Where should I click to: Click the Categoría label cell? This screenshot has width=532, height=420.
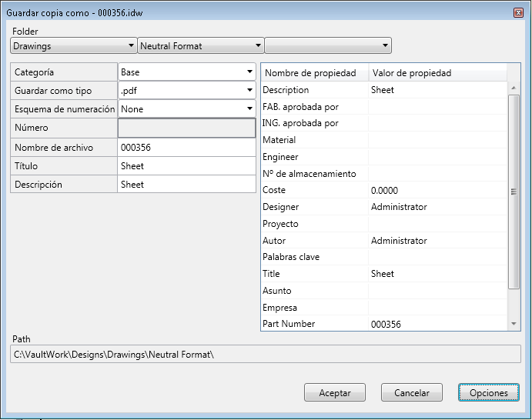tap(64, 72)
